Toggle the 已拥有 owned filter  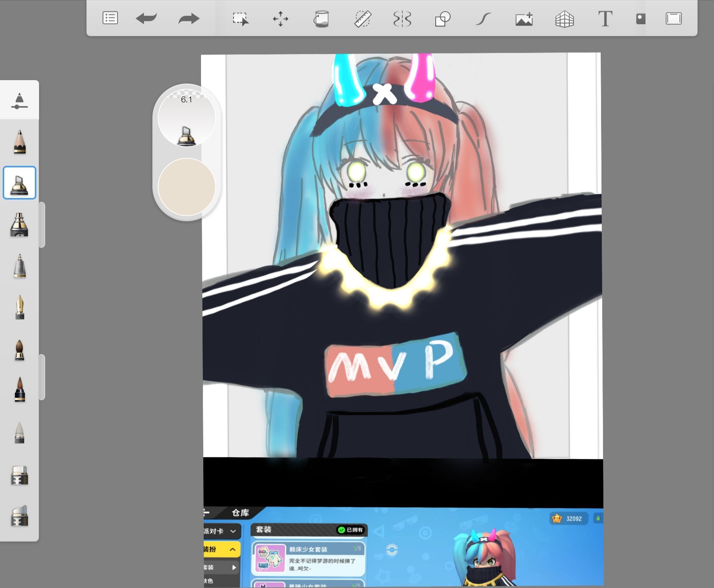pyautogui.click(x=350, y=530)
